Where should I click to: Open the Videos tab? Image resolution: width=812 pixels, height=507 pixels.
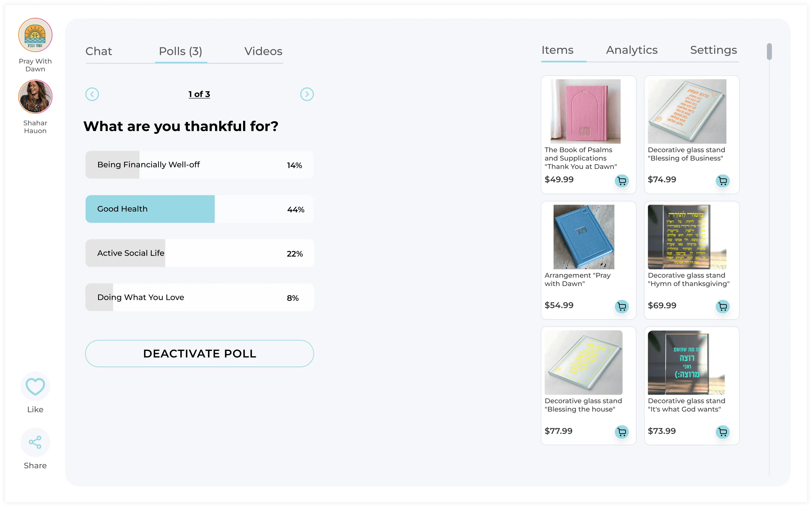pyautogui.click(x=263, y=51)
